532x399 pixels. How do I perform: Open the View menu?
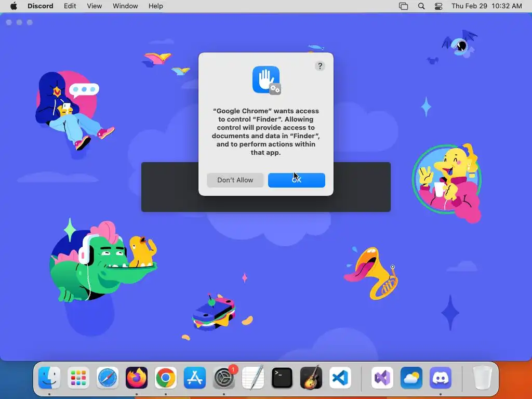(x=95, y=6)
